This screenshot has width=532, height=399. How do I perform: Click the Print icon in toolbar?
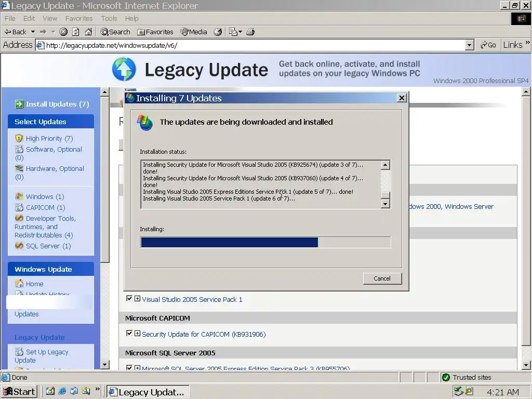(x=250, y=32)
